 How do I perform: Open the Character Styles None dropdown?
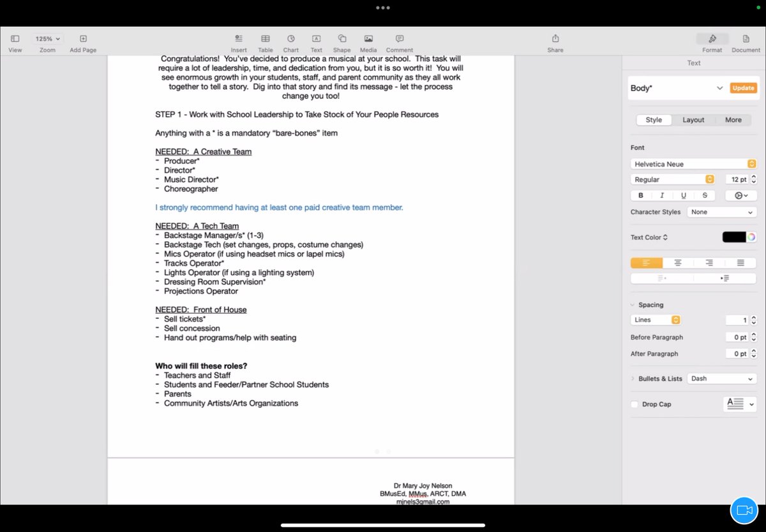pyautogui.click(x=722, y=212)
